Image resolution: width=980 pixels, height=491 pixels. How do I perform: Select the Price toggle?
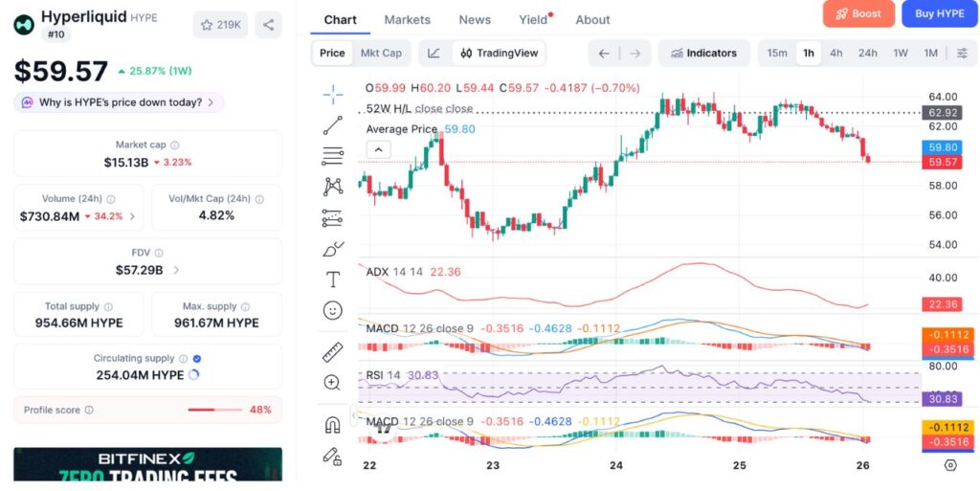click(x=332, y=53)
